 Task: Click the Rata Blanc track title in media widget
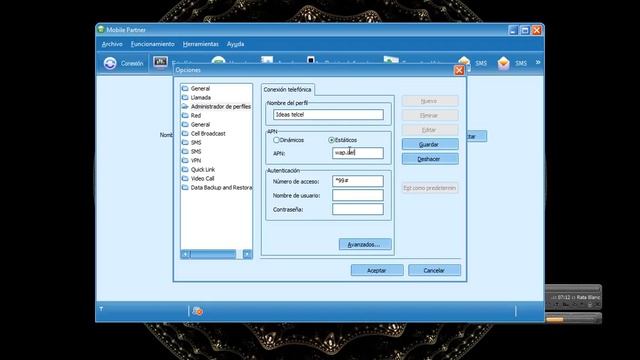pos(588,298)
